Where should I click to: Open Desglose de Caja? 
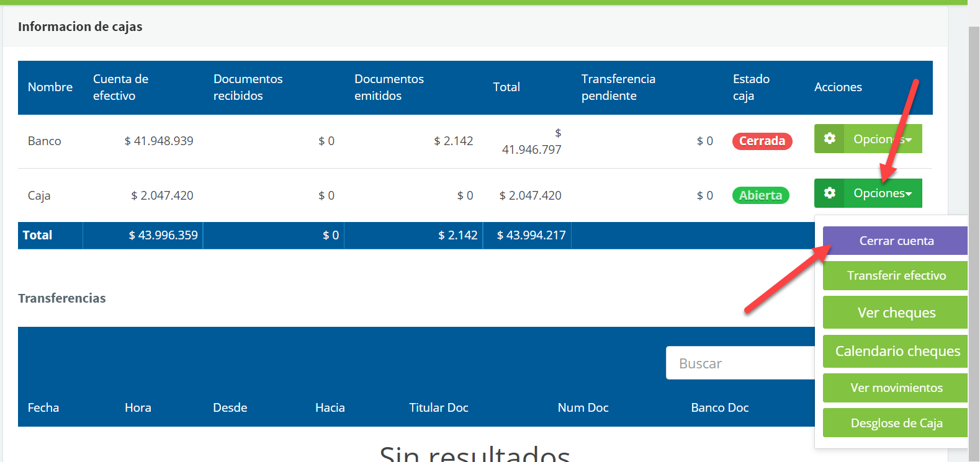pyautogui.click(x=895, y=423)
